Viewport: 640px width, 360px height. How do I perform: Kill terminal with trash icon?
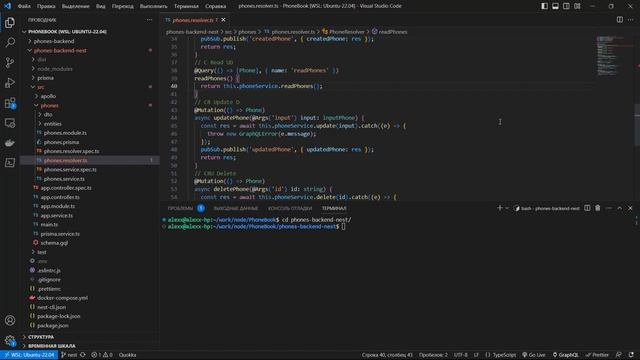pos(598,208)
